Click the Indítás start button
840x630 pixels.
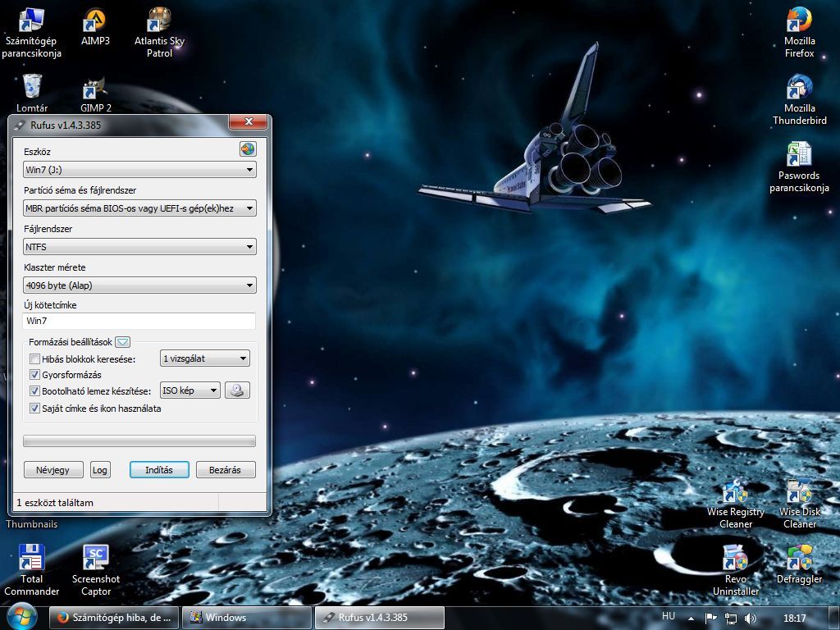(x=159, y=470)
